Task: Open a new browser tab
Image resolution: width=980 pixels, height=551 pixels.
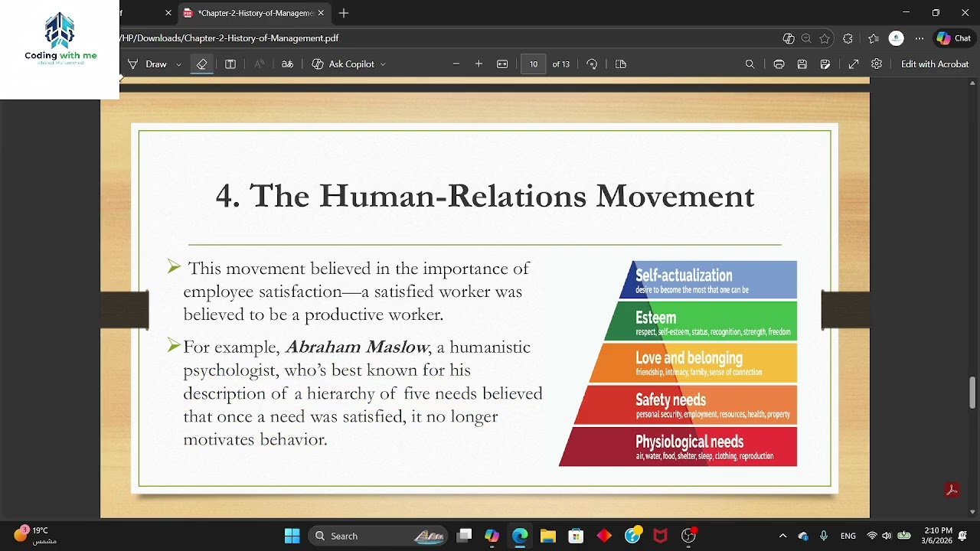Action: [x=344, y=13]
